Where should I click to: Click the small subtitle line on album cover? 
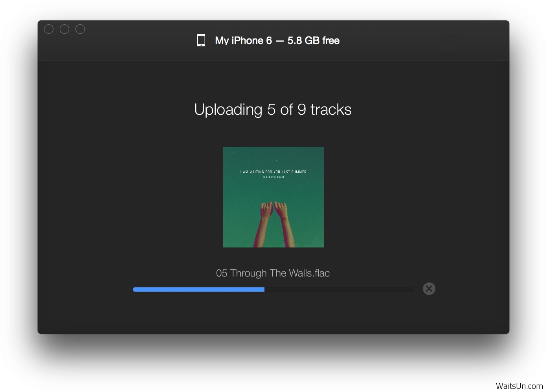273,177
